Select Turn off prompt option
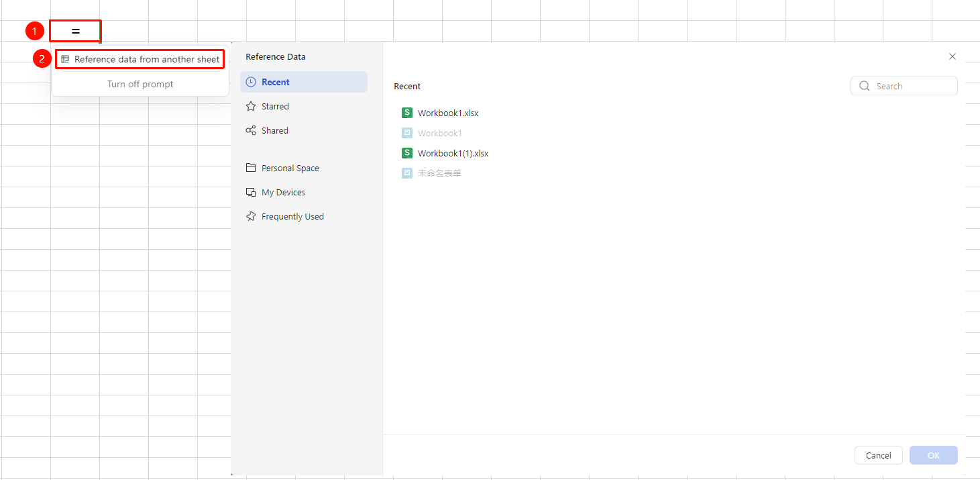Screen dimensions: 980x480 point(140,84)
